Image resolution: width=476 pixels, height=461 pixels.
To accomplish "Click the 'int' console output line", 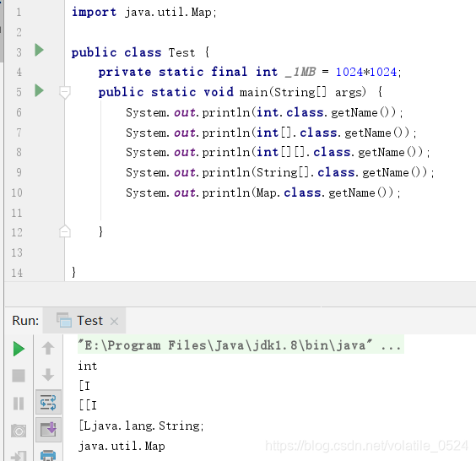I will 88,366.
